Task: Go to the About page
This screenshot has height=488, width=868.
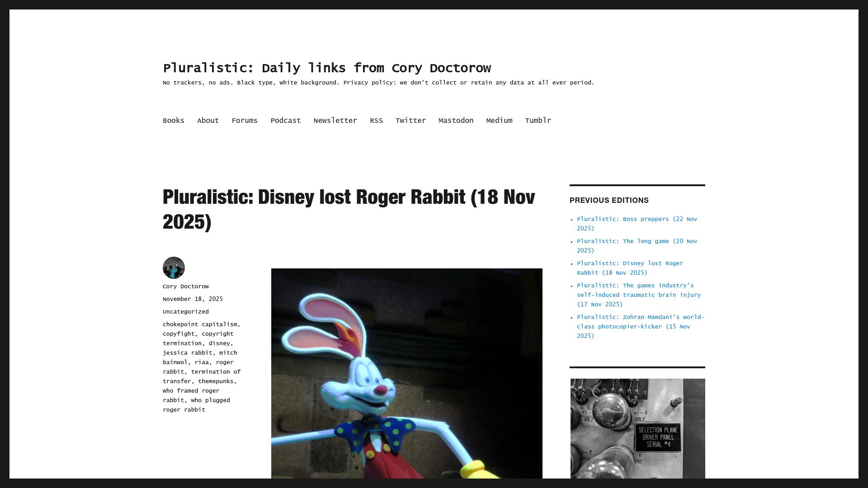Action: [x=208, y=121]
